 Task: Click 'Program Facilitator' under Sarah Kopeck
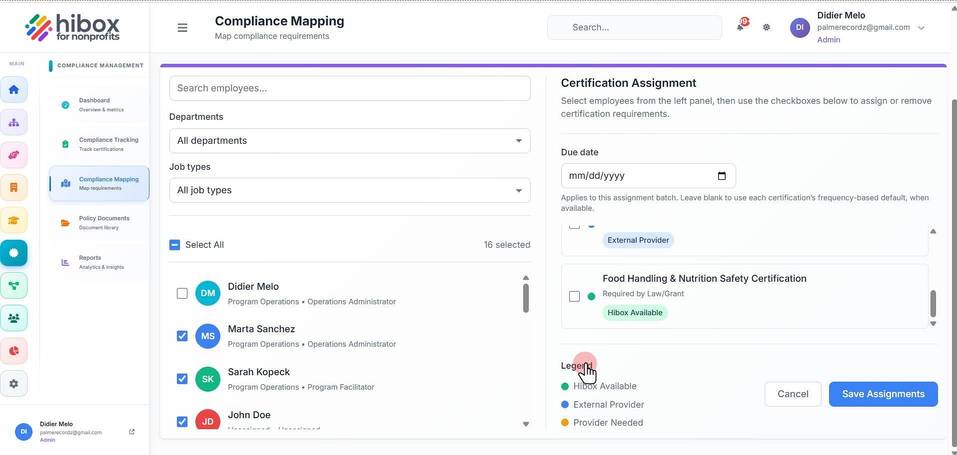pos(341,387)
